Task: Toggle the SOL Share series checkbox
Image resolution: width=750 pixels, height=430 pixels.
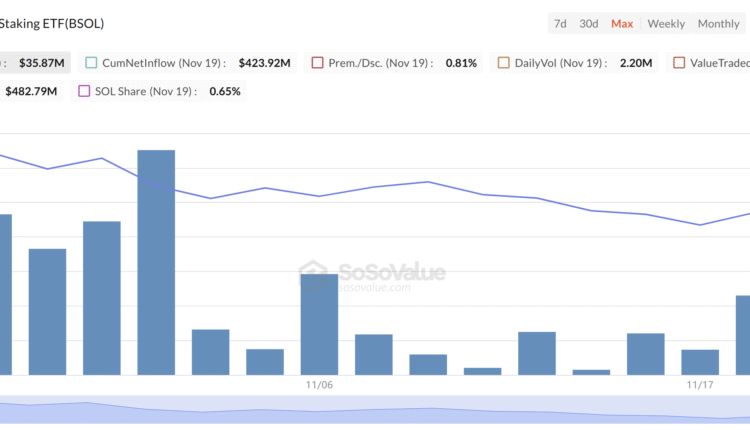Action: [x=84, y=91]
